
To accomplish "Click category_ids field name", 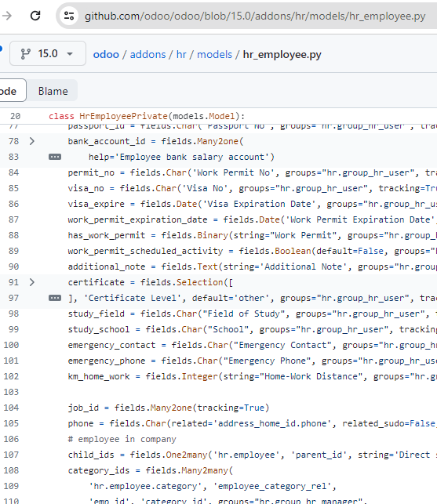I will pyautogui.click(x=99, y=470).
